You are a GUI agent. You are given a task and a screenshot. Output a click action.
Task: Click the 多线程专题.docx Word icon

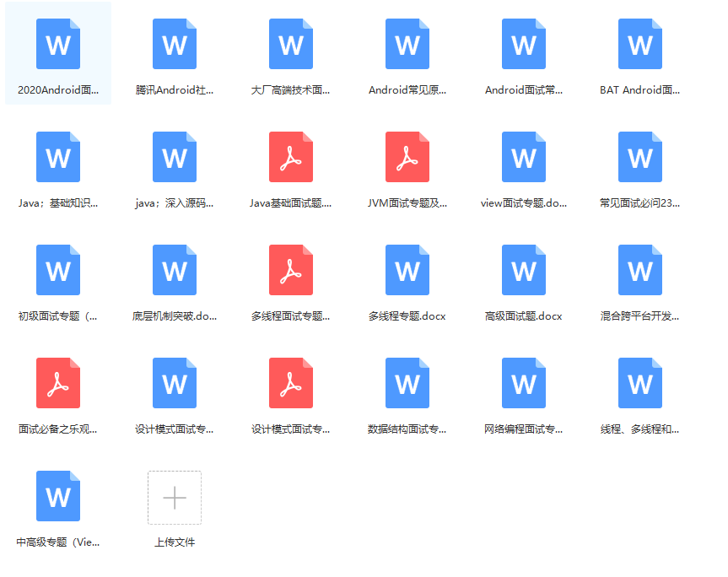[407, 270]
